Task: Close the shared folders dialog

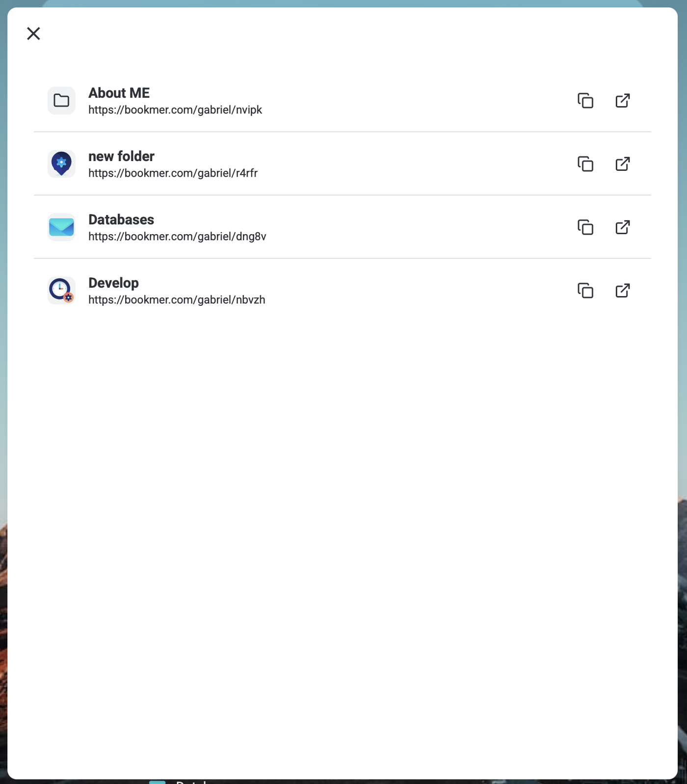Action: [x=33, y=33]
